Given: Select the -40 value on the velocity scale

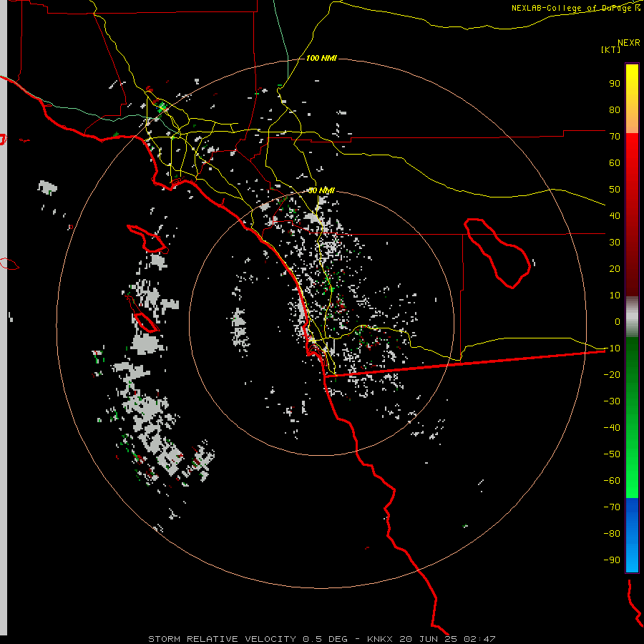Looking at the screenshot, I should pyautogui.click(x=612, y=428).
